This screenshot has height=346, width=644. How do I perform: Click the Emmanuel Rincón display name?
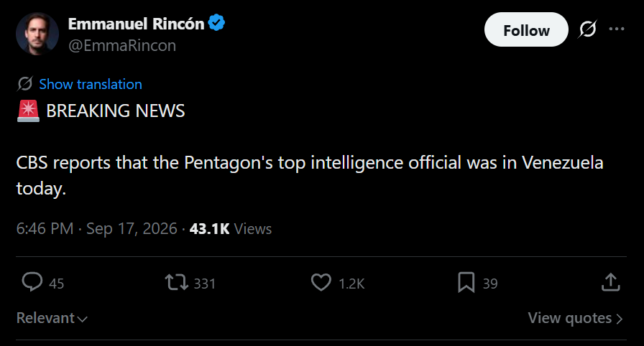click(136, 24)
